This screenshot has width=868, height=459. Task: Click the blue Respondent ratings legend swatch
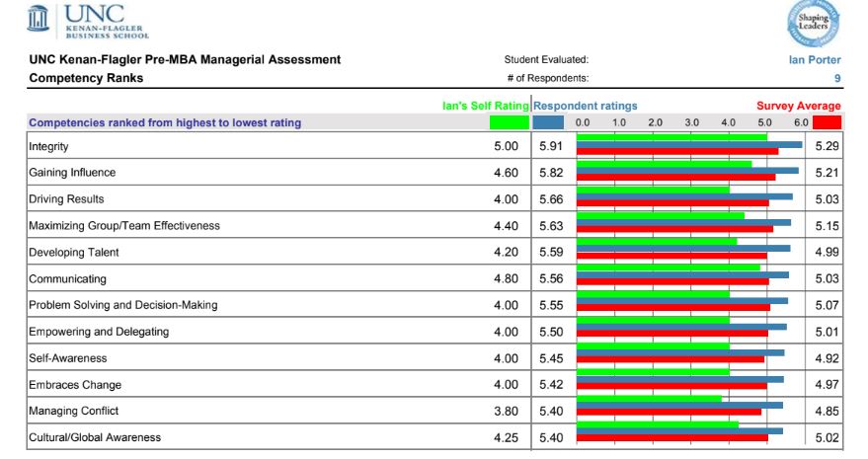548,122
